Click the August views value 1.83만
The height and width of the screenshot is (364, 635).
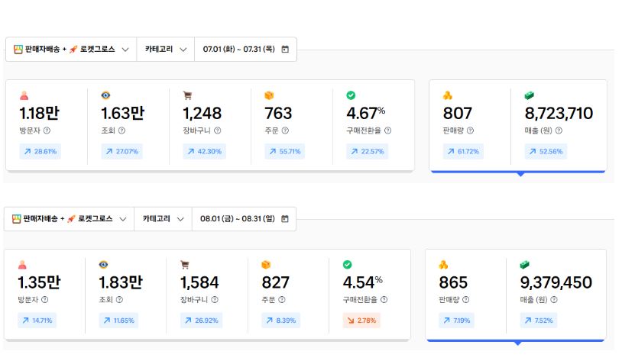tap(121, 282)
